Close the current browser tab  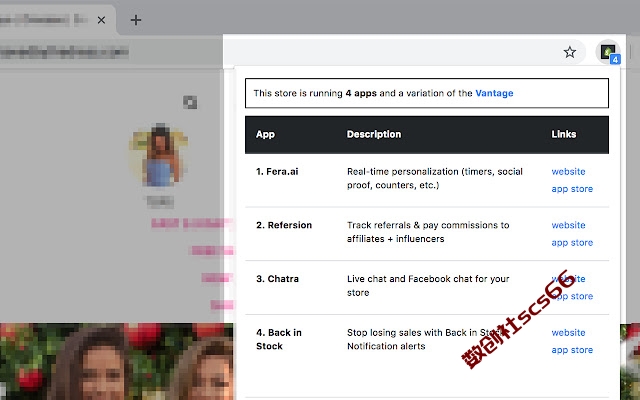tap(101, 20)
